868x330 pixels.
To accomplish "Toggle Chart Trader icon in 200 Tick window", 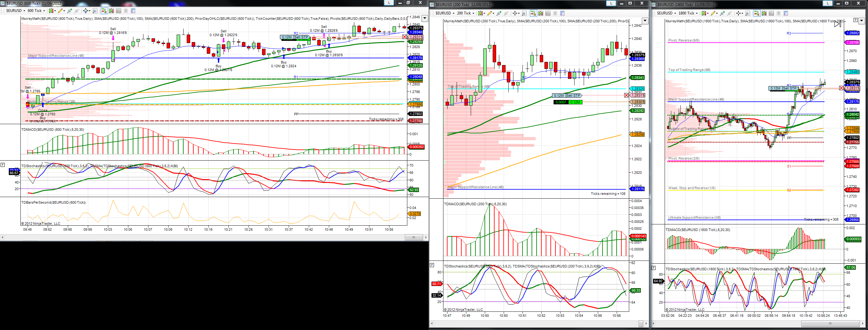I will 533,14.
